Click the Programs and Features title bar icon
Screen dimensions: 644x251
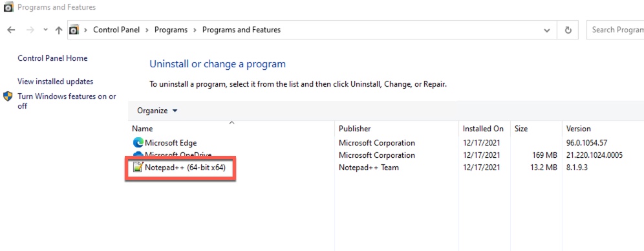[8, 7]
